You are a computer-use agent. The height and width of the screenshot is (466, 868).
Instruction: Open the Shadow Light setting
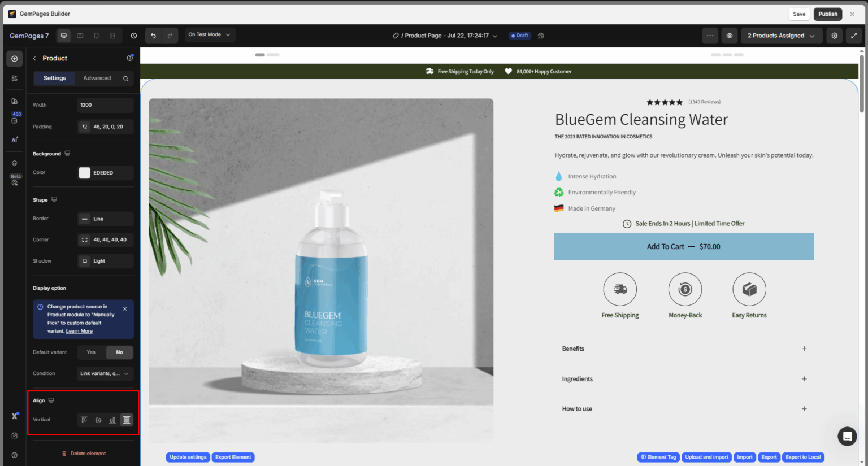click(x=105, y=261)
